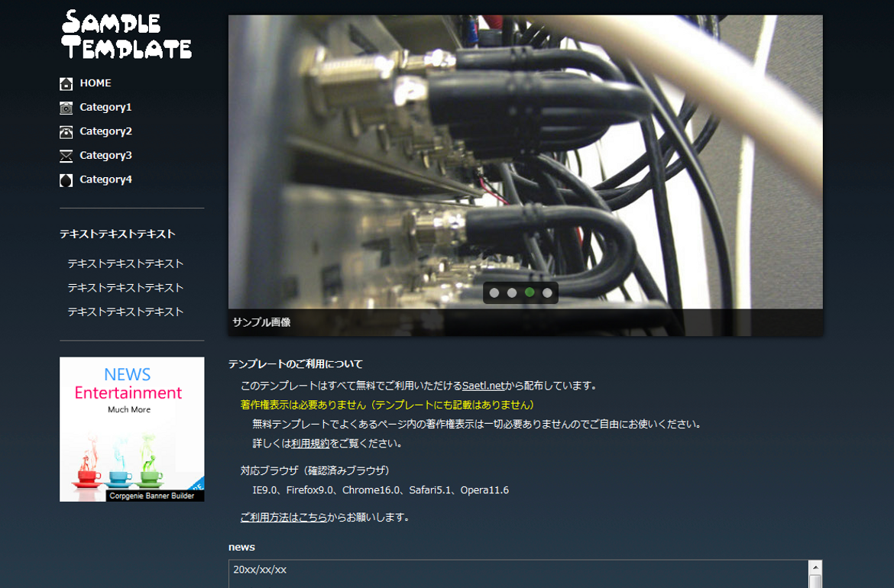Image resolution: width=894 pixels, height=588 pixels.
Task: Open the 利用規約 terms link
Action: pyautogui.click(x=310, y=443)
